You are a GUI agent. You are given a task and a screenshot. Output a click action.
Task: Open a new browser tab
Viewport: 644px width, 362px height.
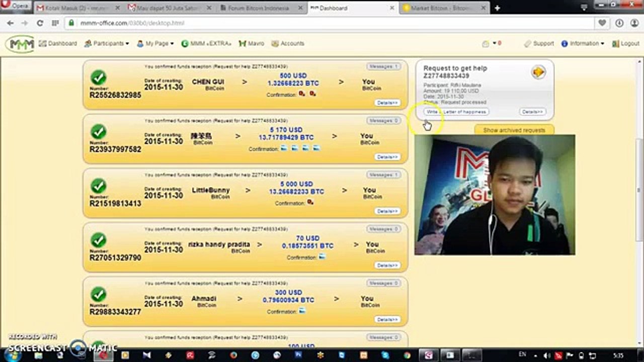click(497, 8)
